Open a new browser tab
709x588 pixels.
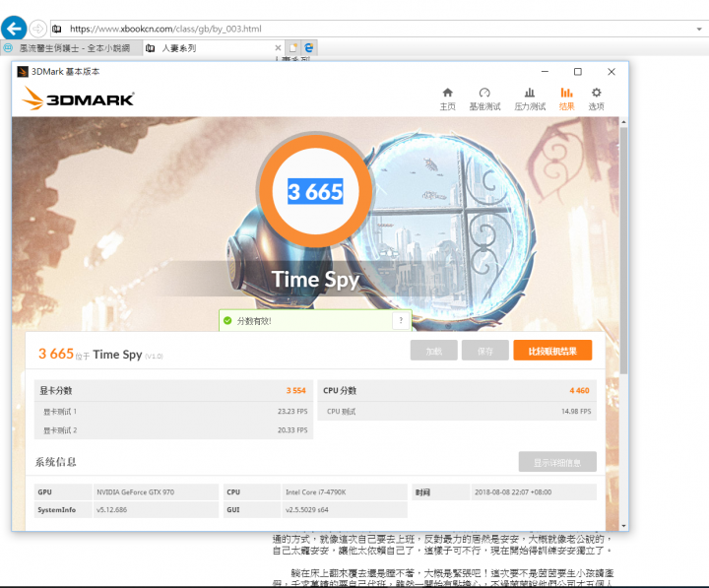[x=293, y=48]
